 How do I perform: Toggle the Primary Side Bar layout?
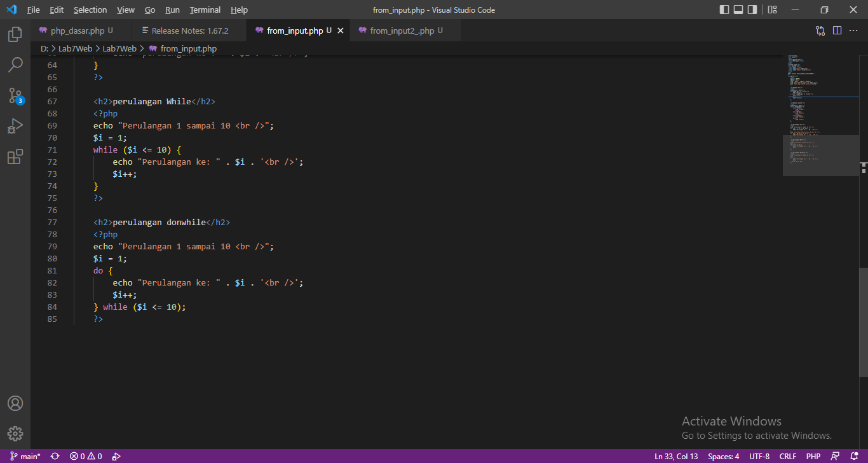pyautogui.click(x=724, y=10)
